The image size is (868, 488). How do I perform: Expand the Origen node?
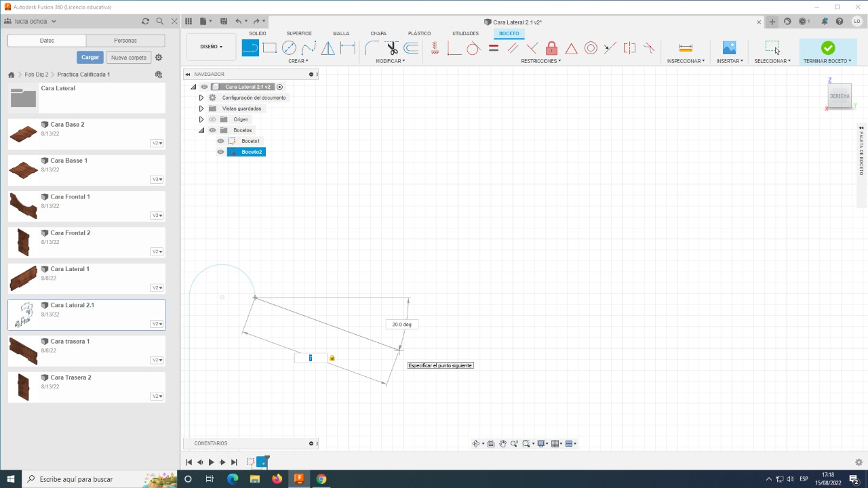(x=201, y=119)
